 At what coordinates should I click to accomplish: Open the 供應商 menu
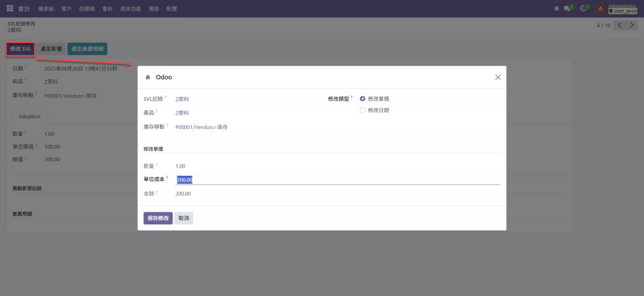coord(87,9)
